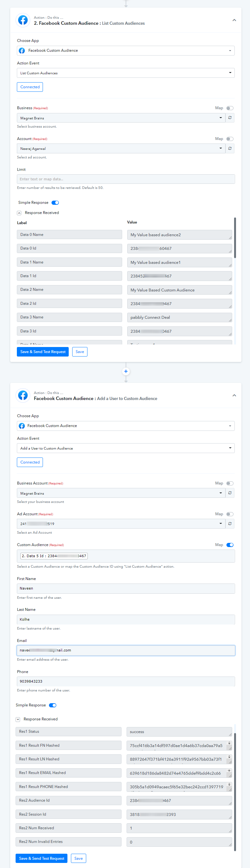Image resolution: width=250 pixels, height=868 pixels.
Task: Click the Limit input field
Action: [126, 179]
